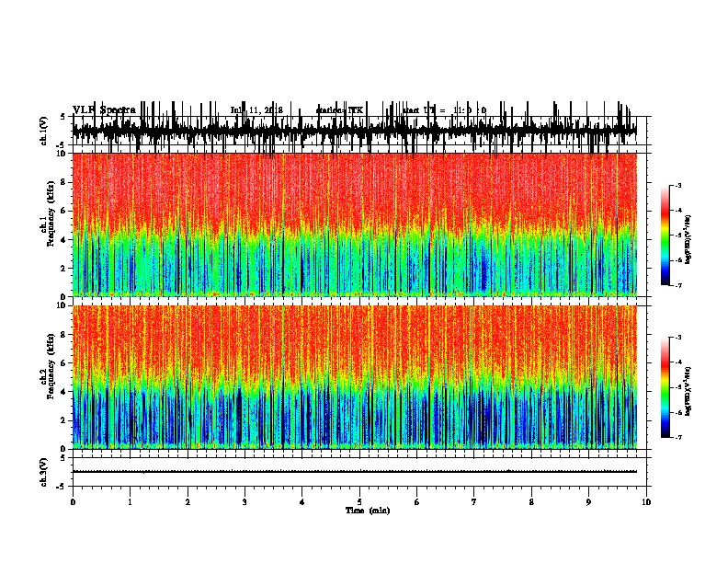The height and width of the screenshot is (563, 728).
Task: Click the ch.2 colorbar log(PSD) unit label
Action: point(688,391)
